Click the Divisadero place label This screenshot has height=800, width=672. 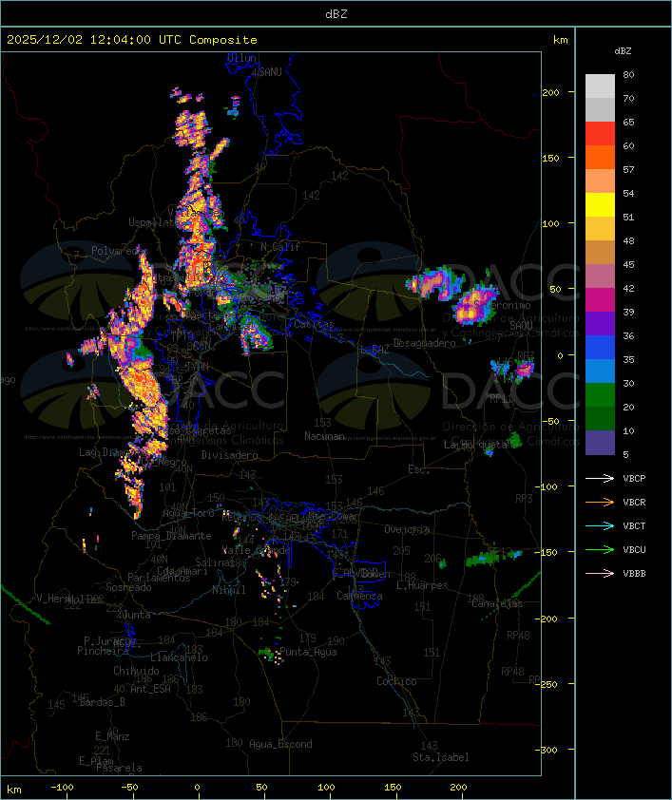click(x=229, y=455)
